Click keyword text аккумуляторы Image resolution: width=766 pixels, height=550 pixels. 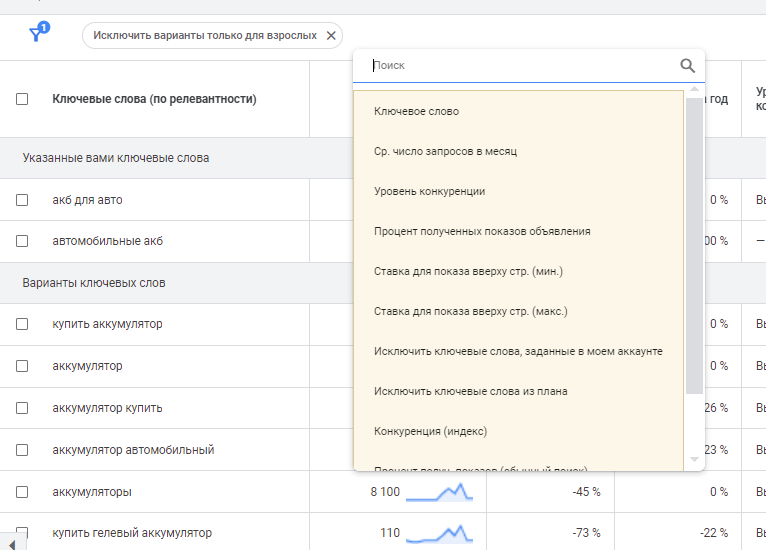92,492
